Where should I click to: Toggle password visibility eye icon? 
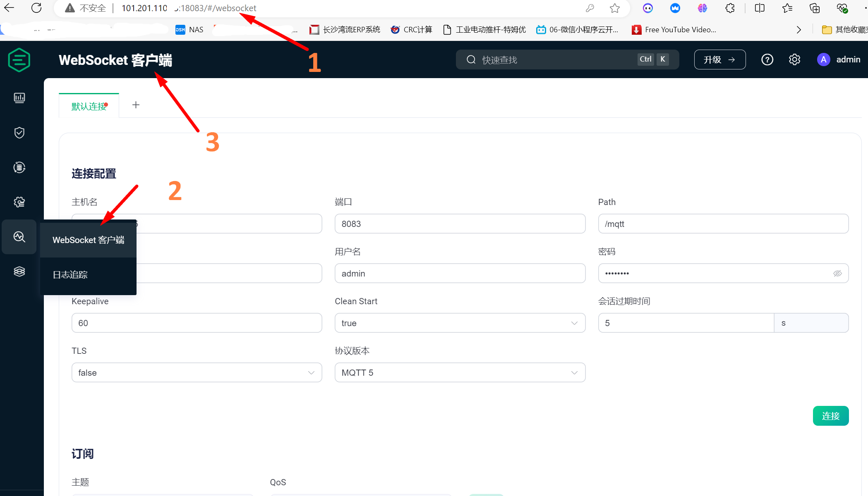pyautogui.click(x=837, y=274)
